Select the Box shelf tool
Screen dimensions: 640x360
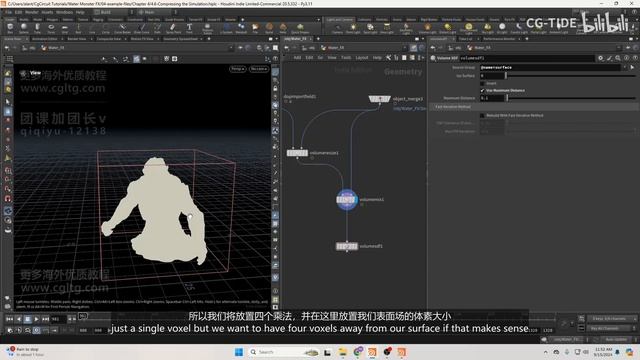(10, 28)
